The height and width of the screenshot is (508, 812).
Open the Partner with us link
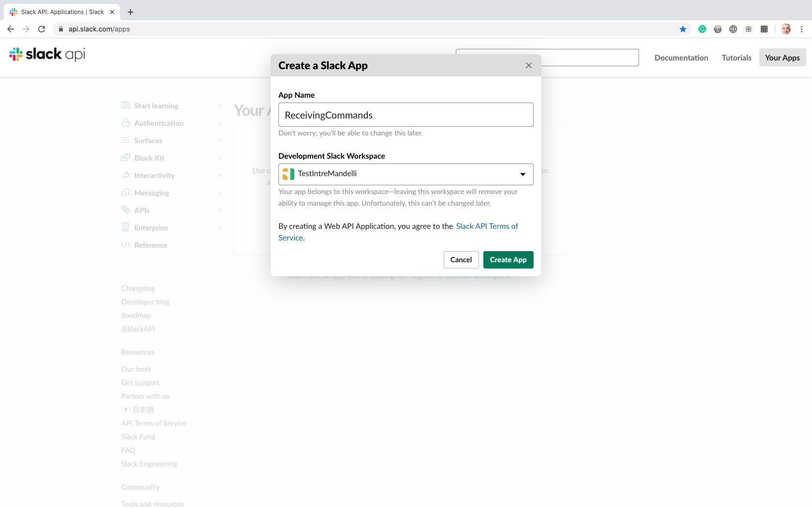(x=145, y=396)
